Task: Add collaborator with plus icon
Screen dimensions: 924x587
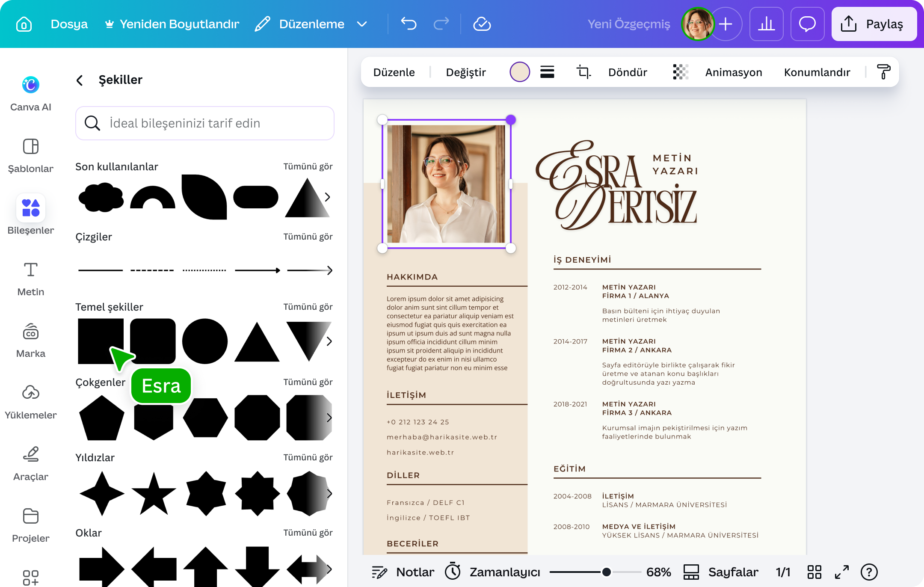Action: pos(726,24)
